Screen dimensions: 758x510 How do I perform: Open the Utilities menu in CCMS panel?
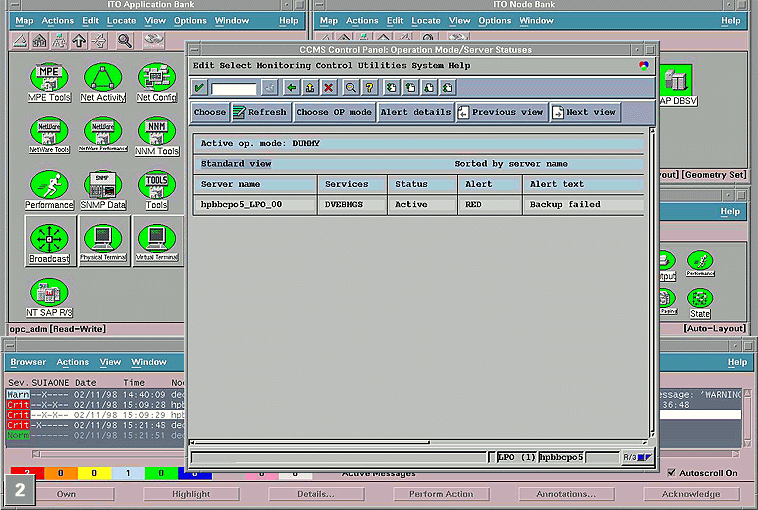pos(381,65)
